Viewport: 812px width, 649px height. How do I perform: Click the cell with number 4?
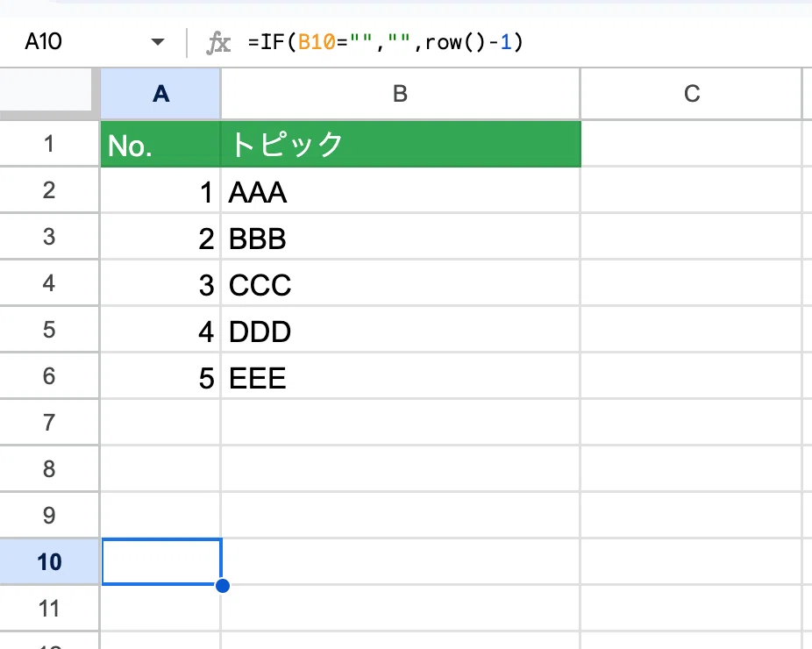click(x=160, y=330)
